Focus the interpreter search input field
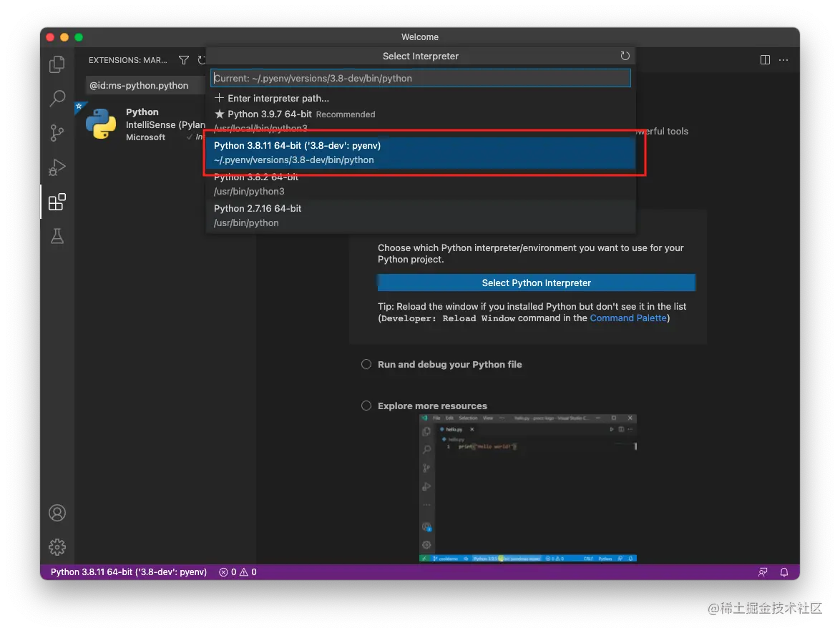Image resolution: width=840 pixels, height=633 pixels. 421,78
